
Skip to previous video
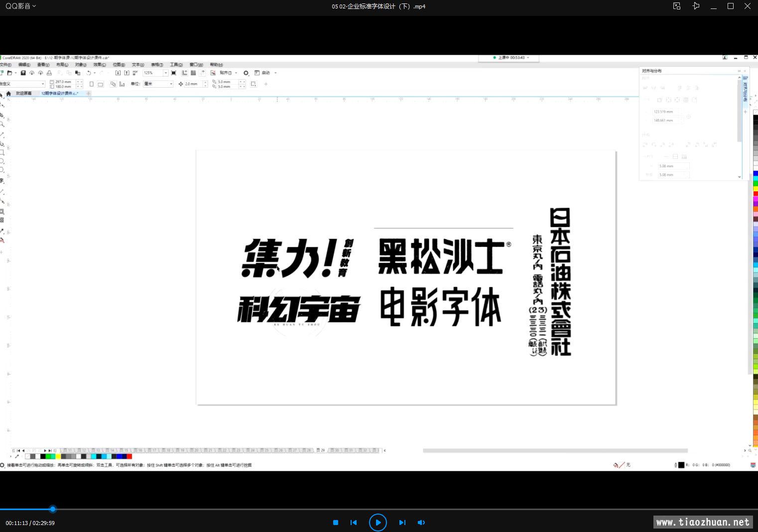click(354, 523)
